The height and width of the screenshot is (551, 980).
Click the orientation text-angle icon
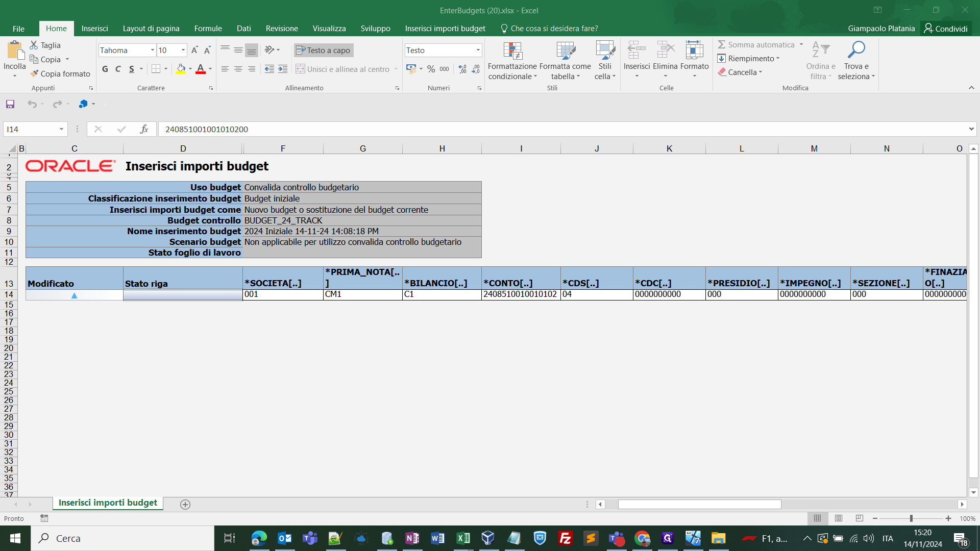[269, 50]
